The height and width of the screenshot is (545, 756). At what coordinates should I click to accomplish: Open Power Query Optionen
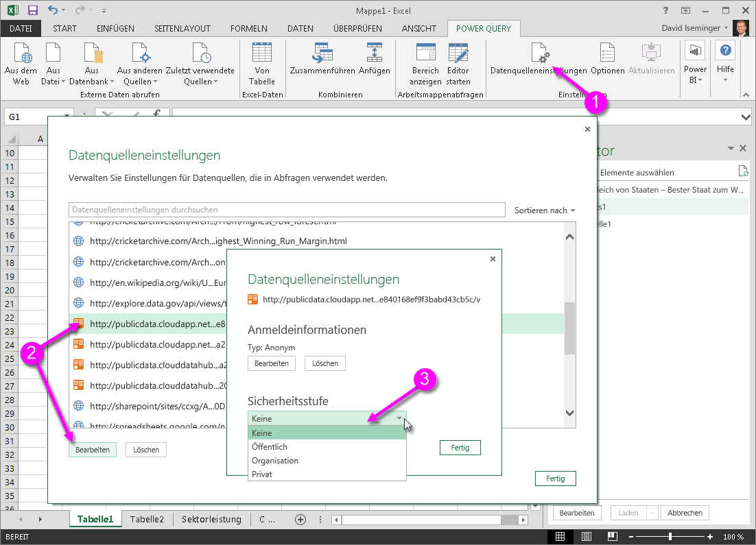click(608, 58)
